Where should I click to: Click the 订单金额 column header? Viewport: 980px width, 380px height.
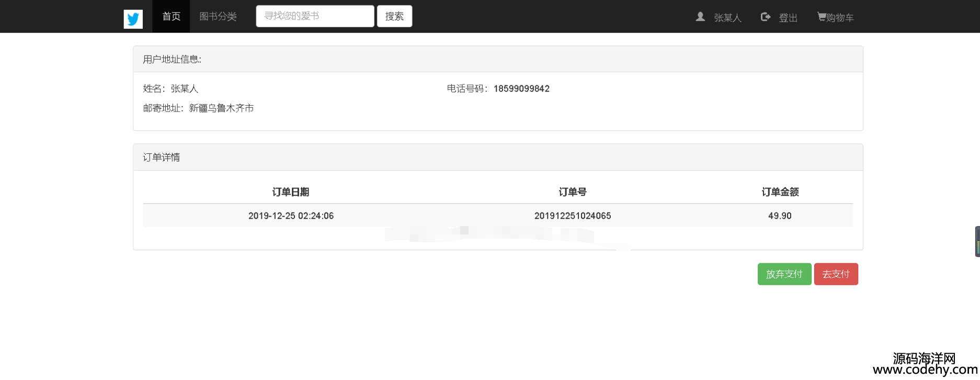[780, 192]
